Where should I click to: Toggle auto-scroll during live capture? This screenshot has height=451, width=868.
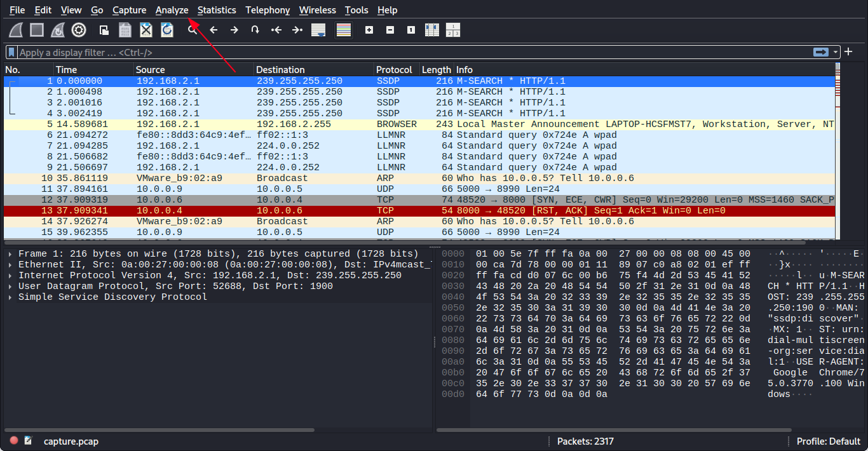[318, 30]
